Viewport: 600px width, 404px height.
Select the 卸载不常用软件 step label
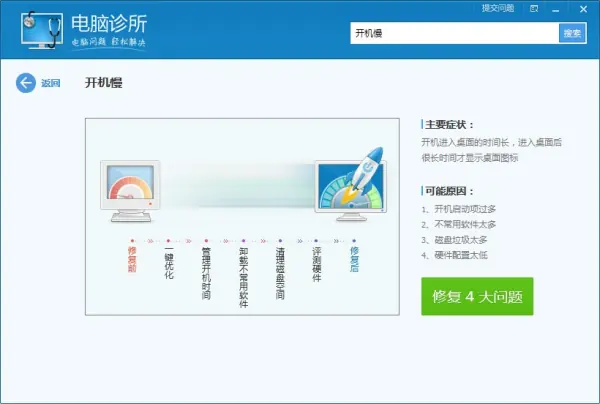244,277
